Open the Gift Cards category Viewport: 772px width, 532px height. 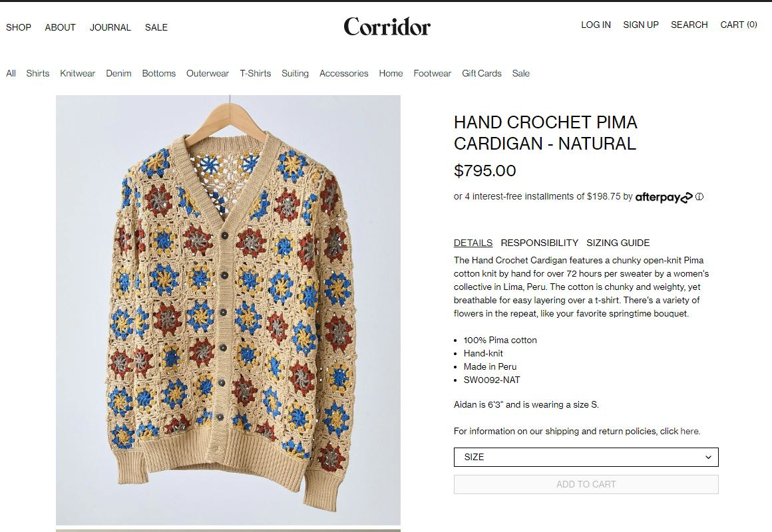tap(482, 73)
